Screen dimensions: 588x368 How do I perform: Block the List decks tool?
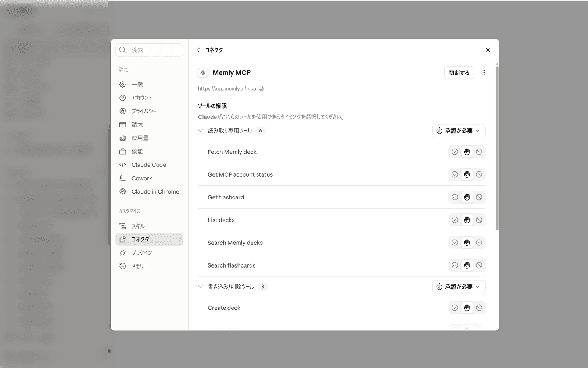(479, 220)
